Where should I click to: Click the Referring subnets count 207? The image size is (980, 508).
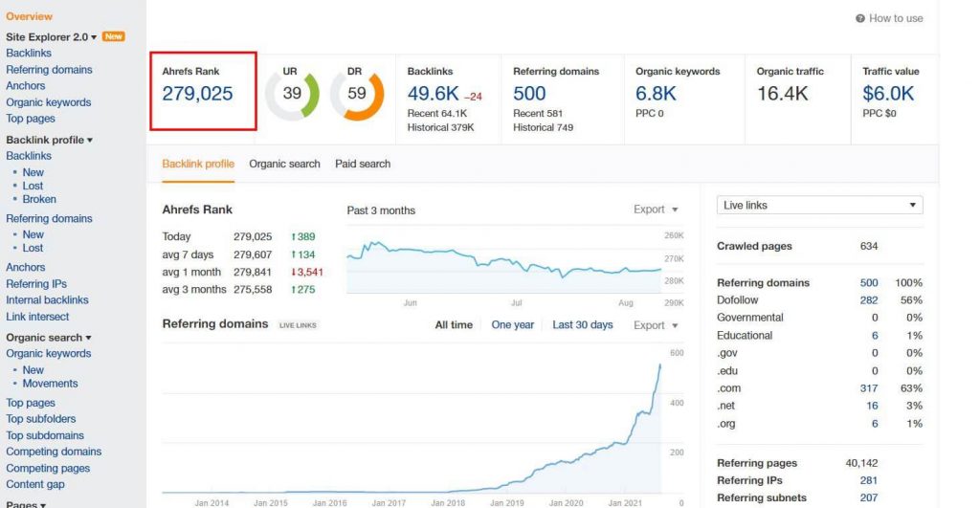(x=869, y=498)
